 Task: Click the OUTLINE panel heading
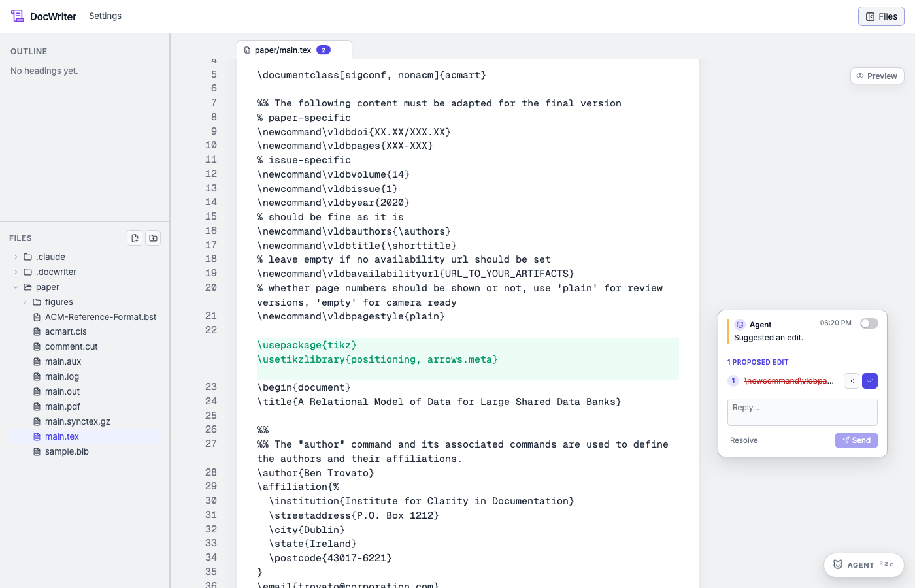point(29,51)
